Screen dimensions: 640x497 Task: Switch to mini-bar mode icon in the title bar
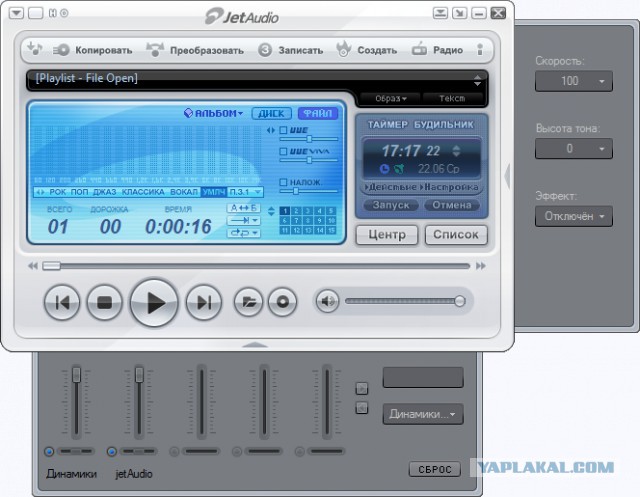click(x=440, y=13)
